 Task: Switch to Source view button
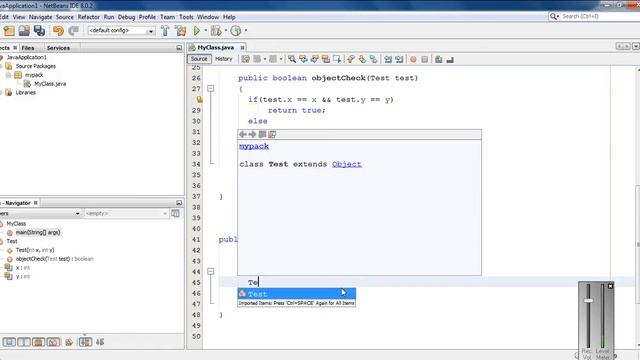pyautogui.click(x=199, y=59)
